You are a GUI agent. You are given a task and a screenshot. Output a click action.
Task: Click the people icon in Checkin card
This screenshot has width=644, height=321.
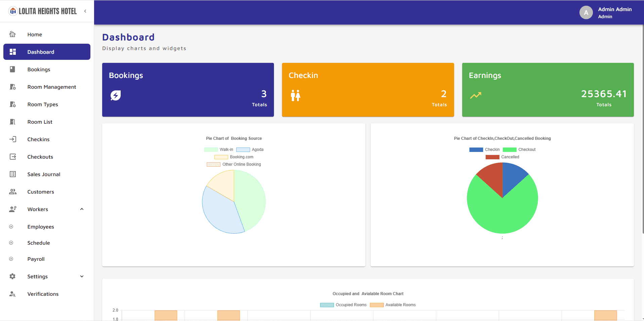point(295,95)
